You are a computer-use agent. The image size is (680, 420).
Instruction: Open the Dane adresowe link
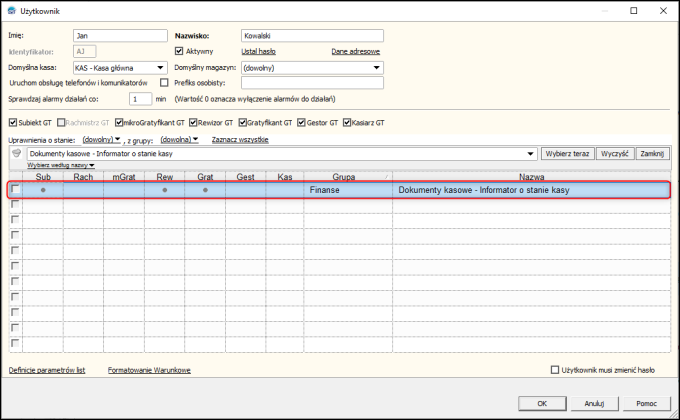click(356, 51)
